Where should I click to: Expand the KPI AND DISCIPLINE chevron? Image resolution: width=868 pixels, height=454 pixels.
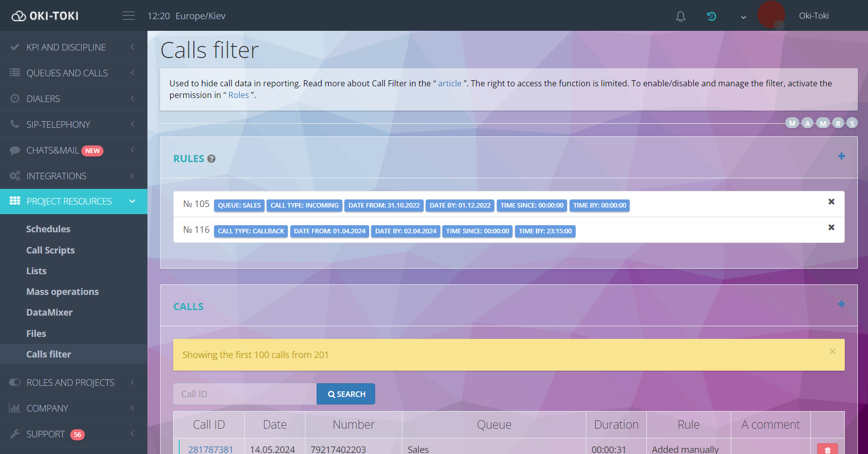tap(132, 47)
